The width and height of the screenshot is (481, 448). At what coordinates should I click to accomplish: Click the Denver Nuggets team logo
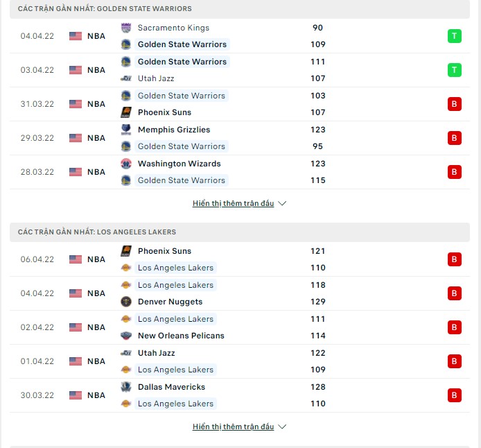(125, 302)
